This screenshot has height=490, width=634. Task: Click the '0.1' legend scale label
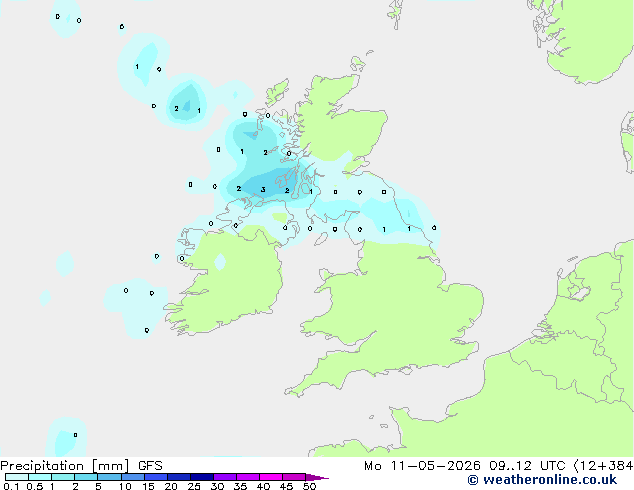(11, 486)
